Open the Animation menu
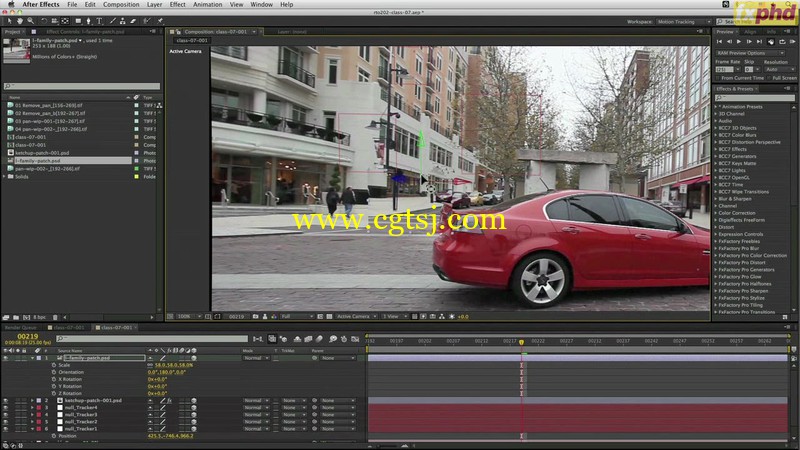800x450 pixels. pyautogui.click(x=207, y=5)
